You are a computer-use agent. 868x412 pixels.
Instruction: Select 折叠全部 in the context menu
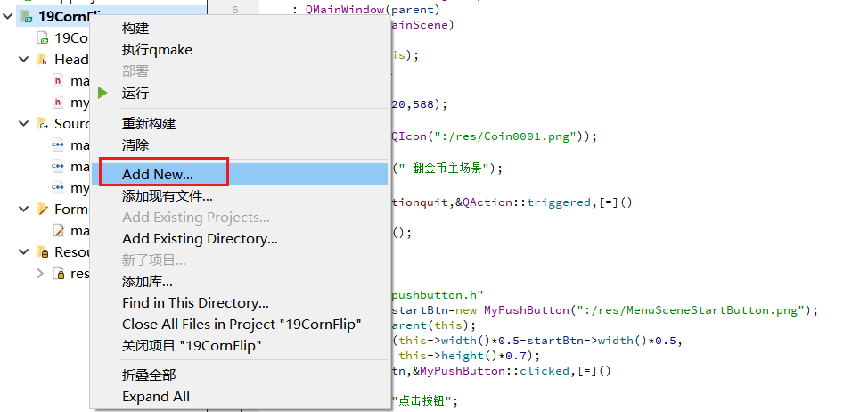pyautogui.click(x=239, y=375)
